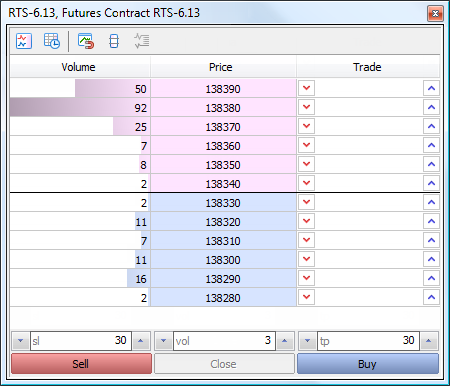The height and width of the screenshot is (386, 450).
Task: Decrease the sl value with down arrow
Action: pyautogui.click(x=21, y=341)
